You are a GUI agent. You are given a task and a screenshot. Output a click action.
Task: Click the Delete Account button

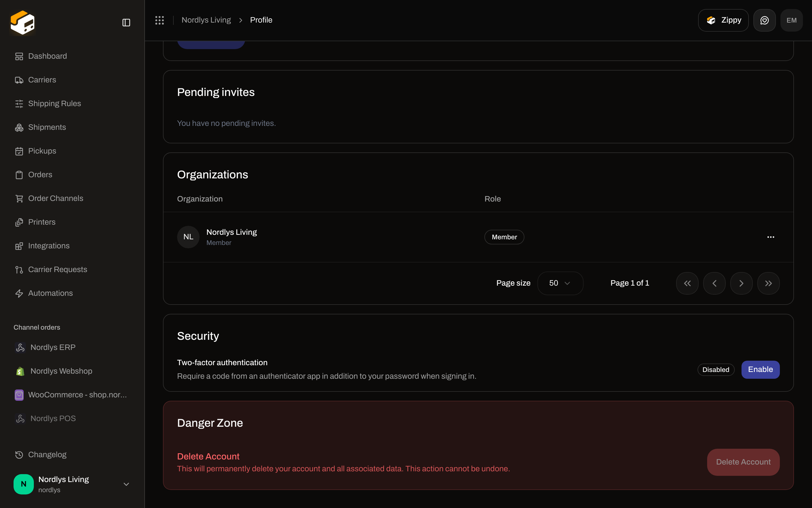tap(743, 462)
